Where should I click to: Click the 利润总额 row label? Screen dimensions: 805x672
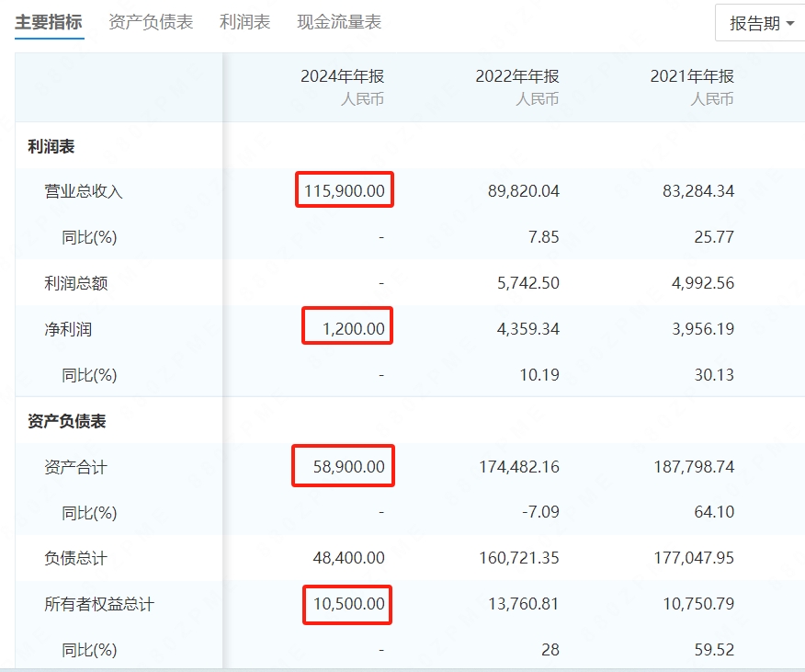pyautogui.click(x=76, y=283)
